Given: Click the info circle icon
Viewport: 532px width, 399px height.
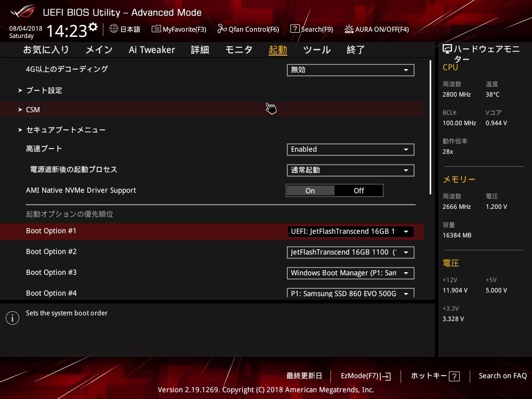Looking at the screenshot, I should pos(12,318).
